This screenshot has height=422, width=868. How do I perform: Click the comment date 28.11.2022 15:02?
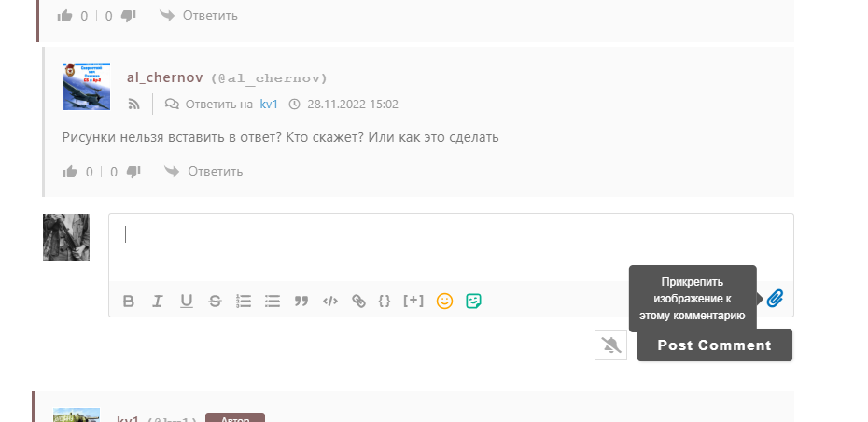click(x=353, y=105)
